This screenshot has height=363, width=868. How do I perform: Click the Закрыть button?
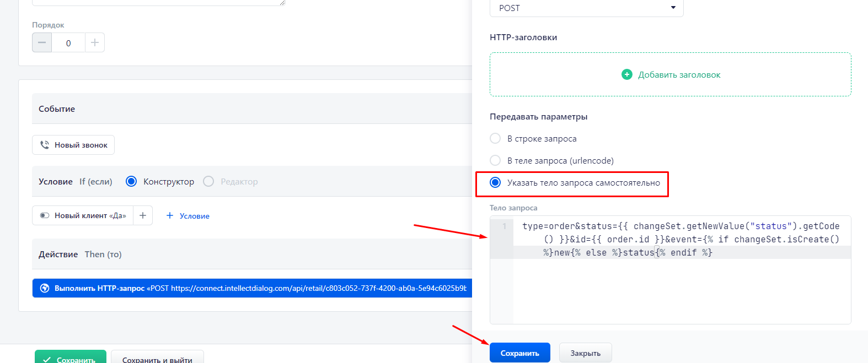(585, 353)
